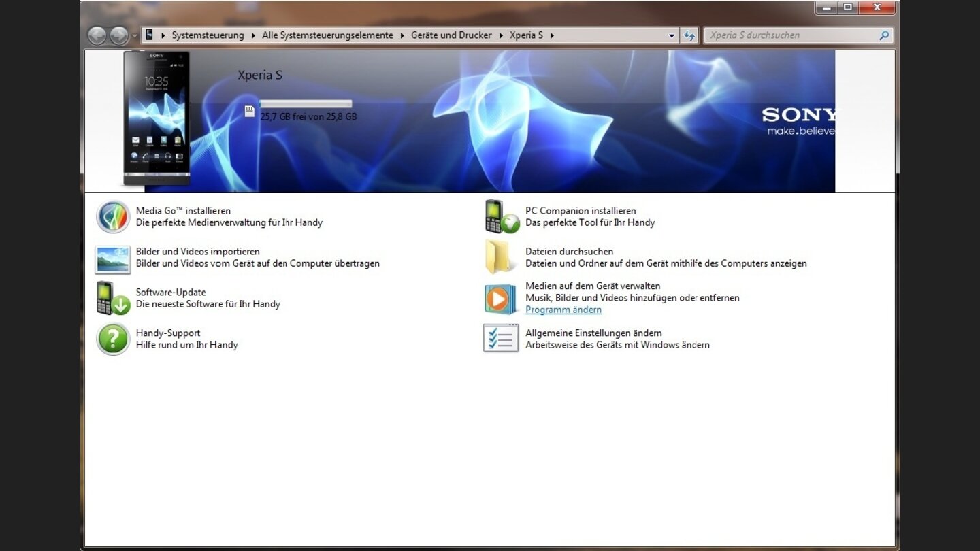The height and width of the screenshot is (551, 980).
Task: Select Medien auf dem Gerät verwalten title
Action: click(x=593, y=286)
